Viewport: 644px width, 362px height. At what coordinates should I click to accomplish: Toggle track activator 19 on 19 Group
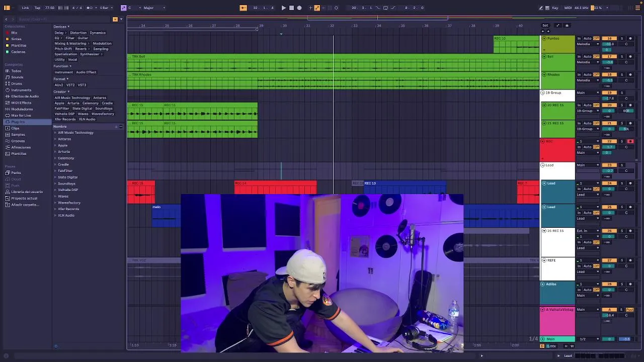pyautogui.click(x=609, y=93)
